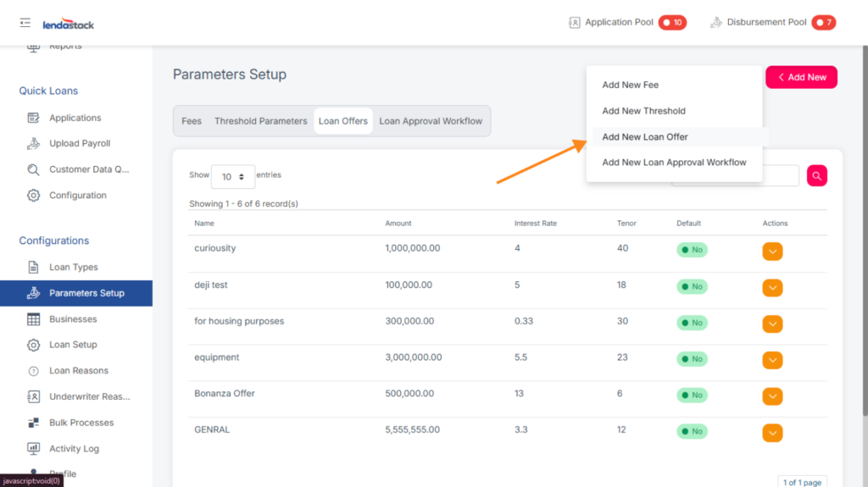Open Activity Log from the sidebar
Image resolution: width=868 pixels, height=487 pixels.
(74, 449)
